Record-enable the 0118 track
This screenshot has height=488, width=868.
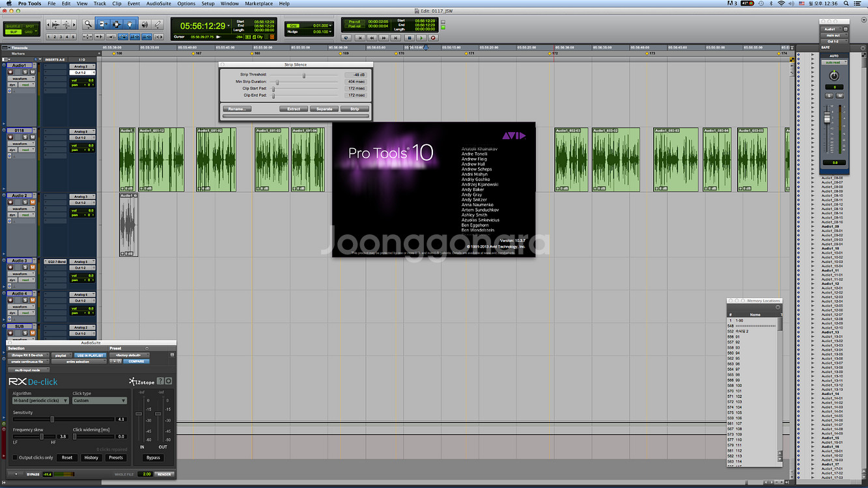[x=10, y=137]
